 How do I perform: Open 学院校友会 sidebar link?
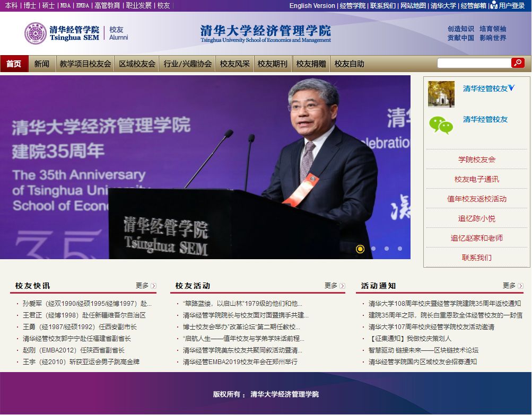point(477,160)
